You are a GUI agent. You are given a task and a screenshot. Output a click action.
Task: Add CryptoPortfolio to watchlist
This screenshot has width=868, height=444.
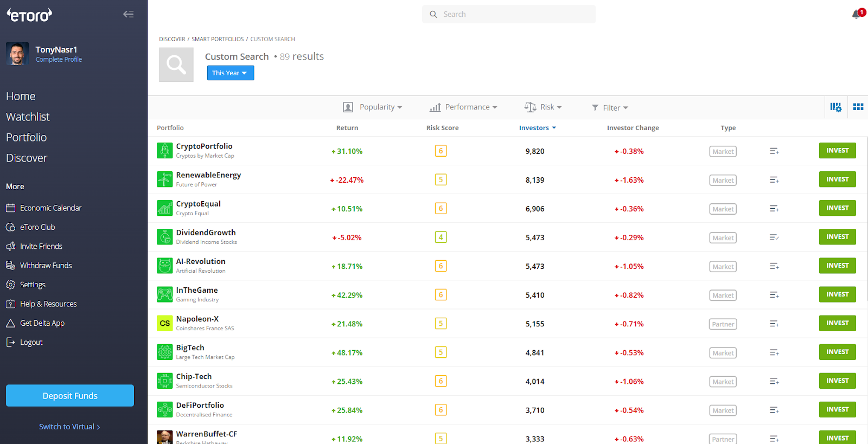[774, 151]
